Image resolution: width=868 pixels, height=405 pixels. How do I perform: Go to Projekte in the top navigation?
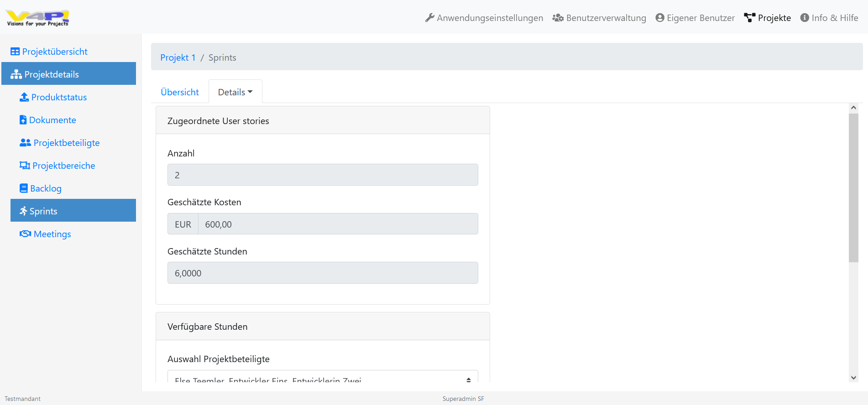(768, 18)
